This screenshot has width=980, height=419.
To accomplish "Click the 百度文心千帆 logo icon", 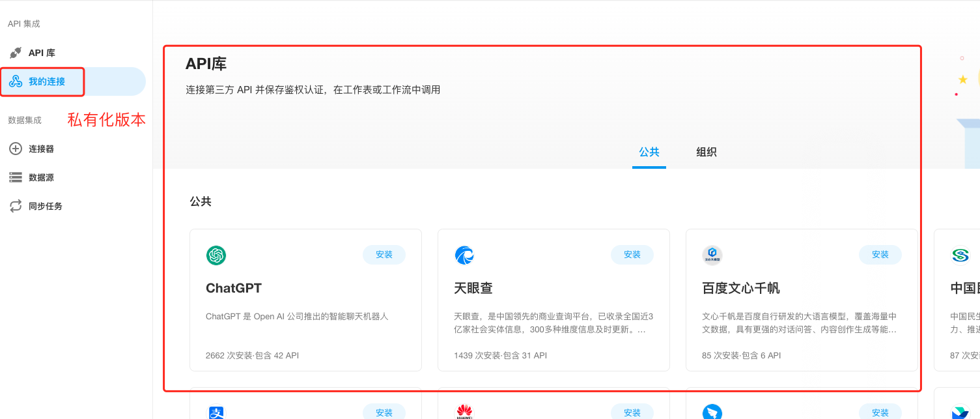I will click(712, 255).
